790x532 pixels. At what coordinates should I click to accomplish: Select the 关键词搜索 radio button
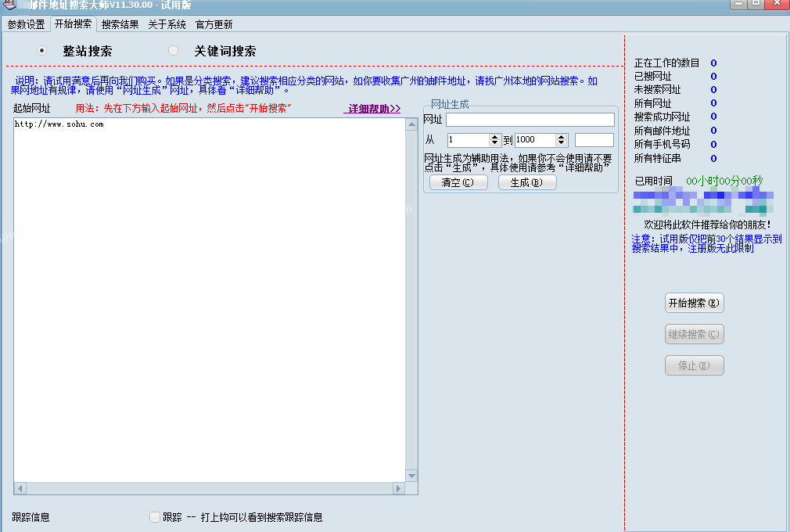point(174,50)
